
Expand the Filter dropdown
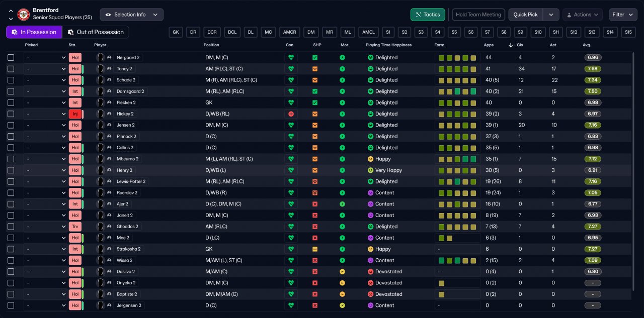click(623, 15)
